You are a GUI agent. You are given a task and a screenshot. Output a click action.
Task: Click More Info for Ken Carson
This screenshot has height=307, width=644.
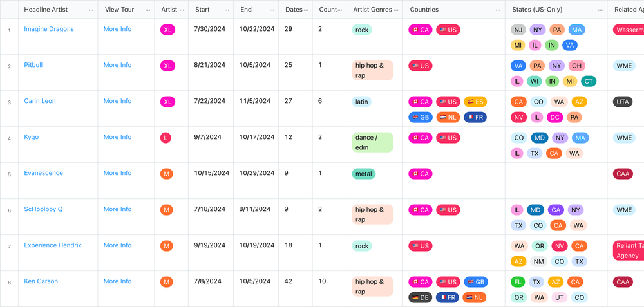click(117, 281)
